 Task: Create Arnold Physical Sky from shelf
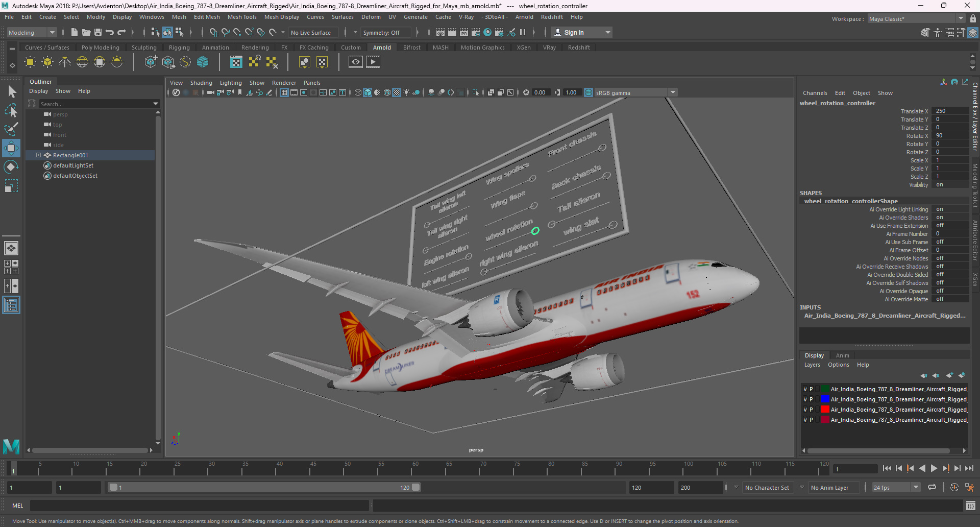117,62
